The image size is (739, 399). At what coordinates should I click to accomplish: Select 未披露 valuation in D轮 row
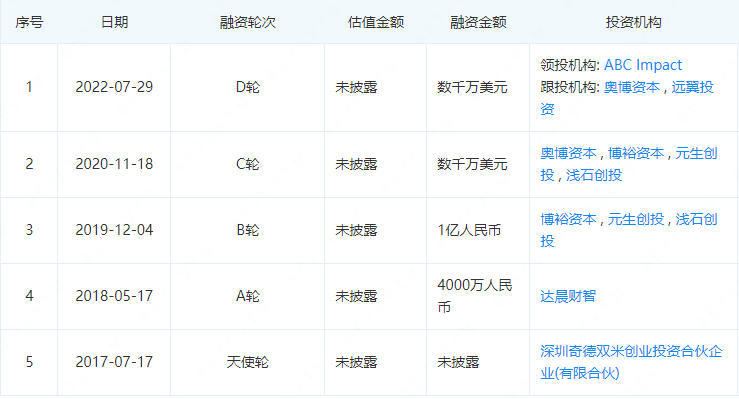coord(356,87)
